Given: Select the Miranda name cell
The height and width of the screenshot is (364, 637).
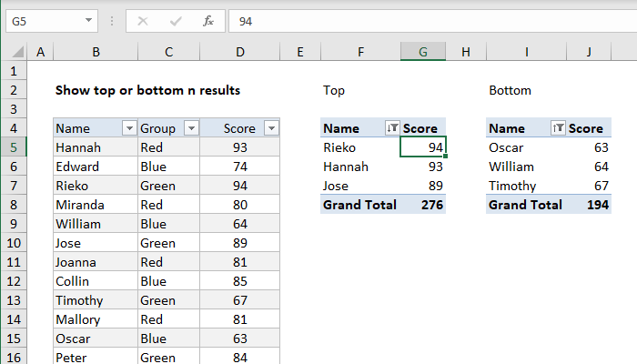Looking at the screenshot, I should pos(96,205).
